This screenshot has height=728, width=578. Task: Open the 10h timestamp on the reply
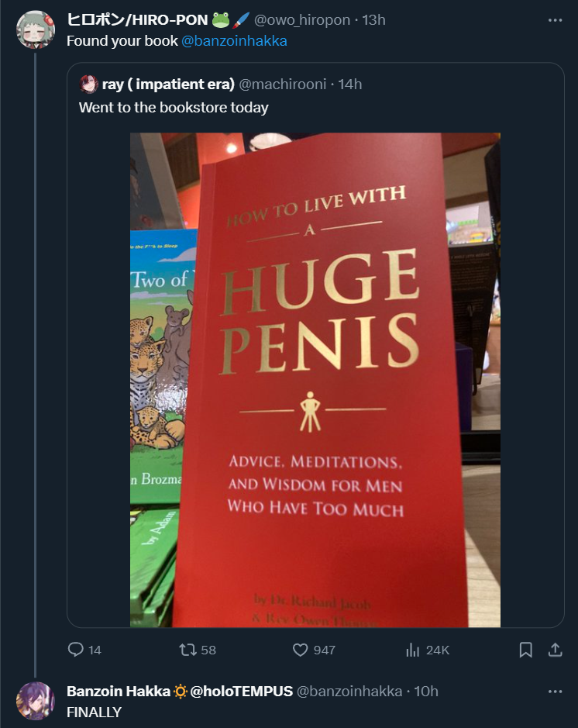[x=426, y=691]
